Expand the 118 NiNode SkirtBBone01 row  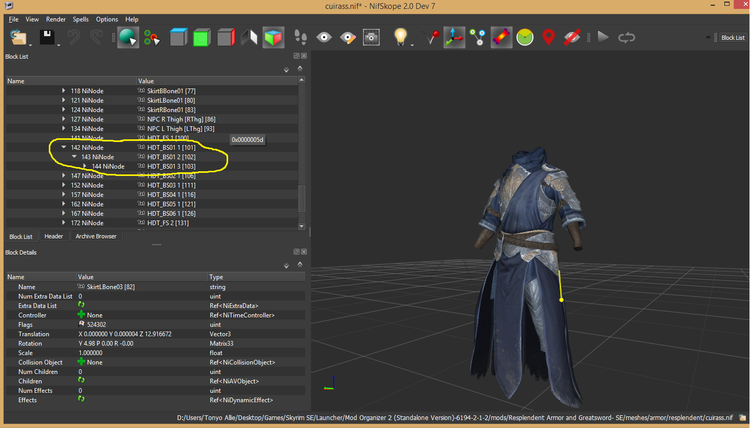pyautogui.click(x=63, y=90)
